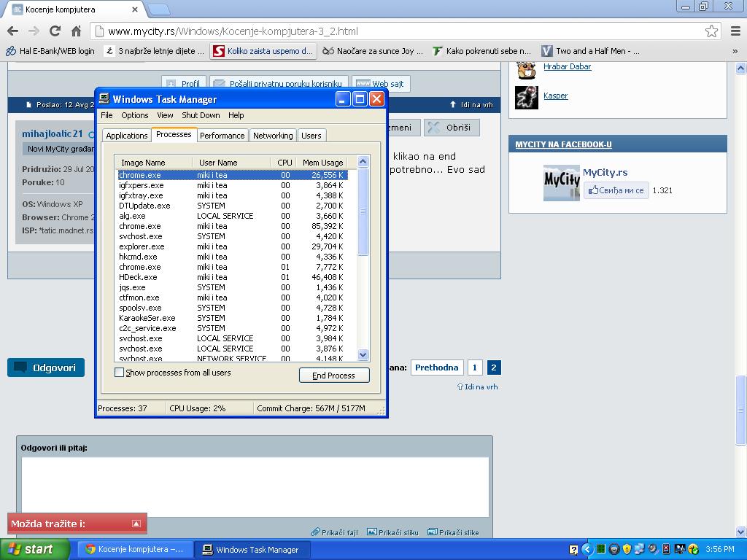
Task: Open the Chrome menu (three lines) icon
Action: click(x=735, y=31)
